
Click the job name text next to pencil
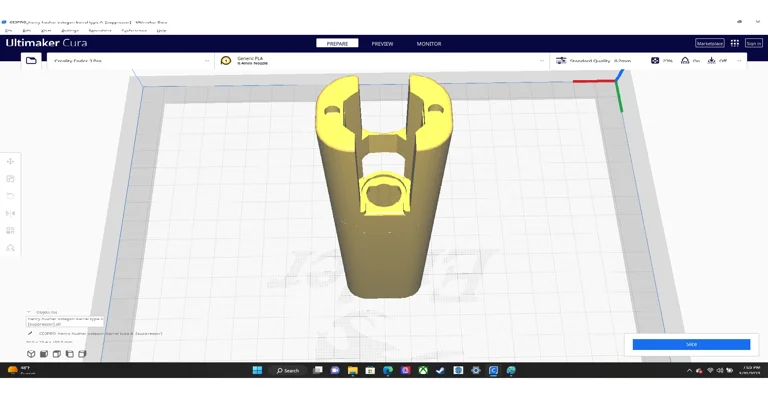(x=100, y=333)
